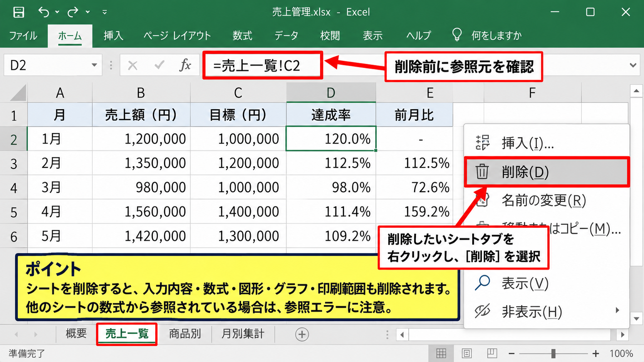
Task: Choose 挿入(I)... in context menu
Action: point(547,143)
